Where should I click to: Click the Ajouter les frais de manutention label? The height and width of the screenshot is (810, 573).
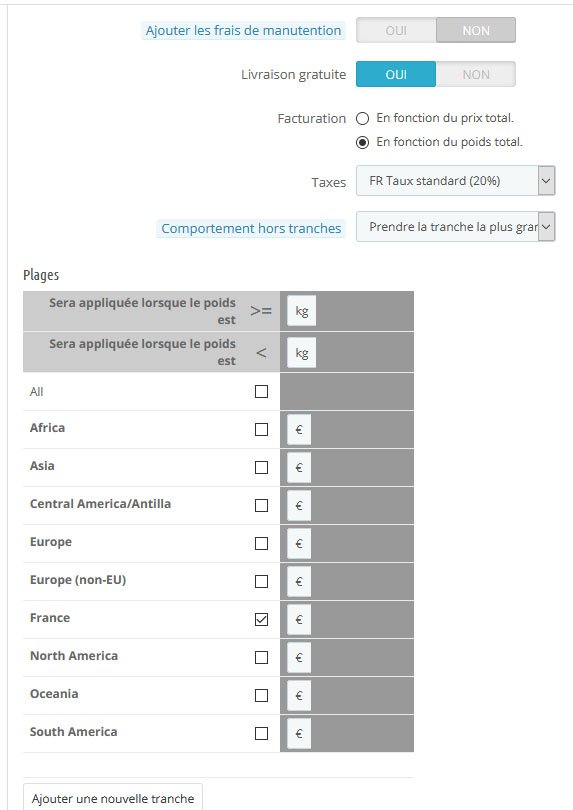pos(243,30)
